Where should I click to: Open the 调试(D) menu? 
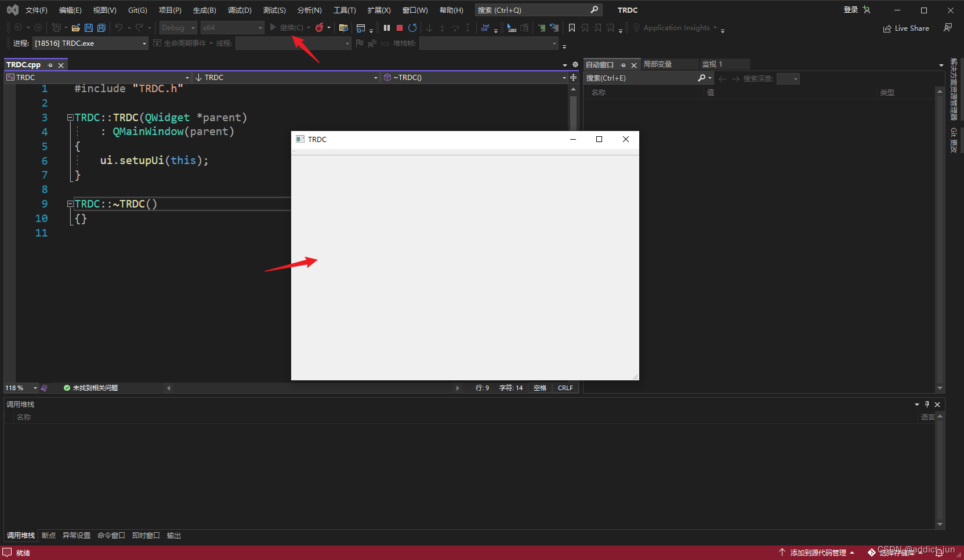coord(240,10)
